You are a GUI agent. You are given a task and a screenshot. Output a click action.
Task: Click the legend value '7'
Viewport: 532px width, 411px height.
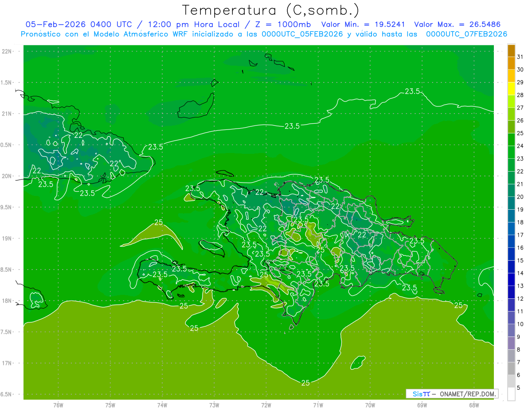click(x=518, y=362)
